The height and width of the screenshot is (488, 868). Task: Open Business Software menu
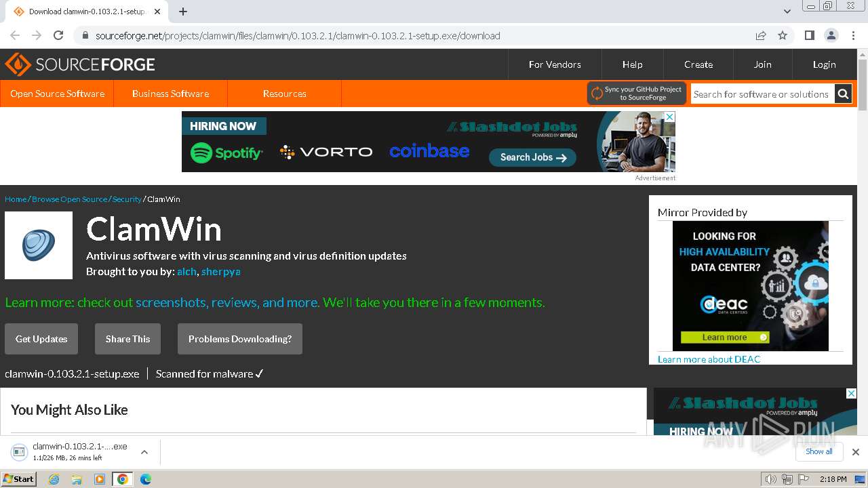[x=170, y=94]
